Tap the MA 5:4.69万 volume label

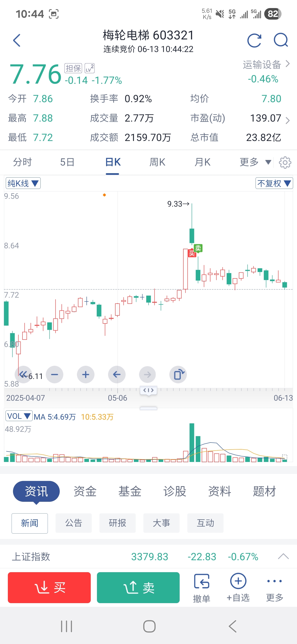point(55,417)
